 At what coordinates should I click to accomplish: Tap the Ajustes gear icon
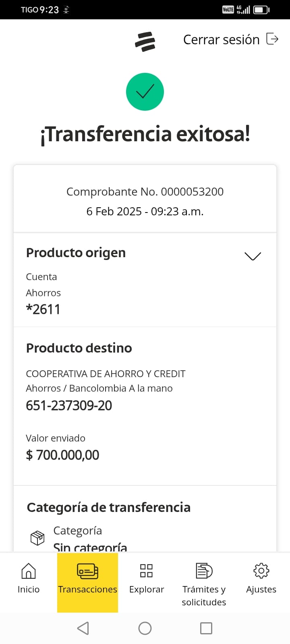(261, 571)
